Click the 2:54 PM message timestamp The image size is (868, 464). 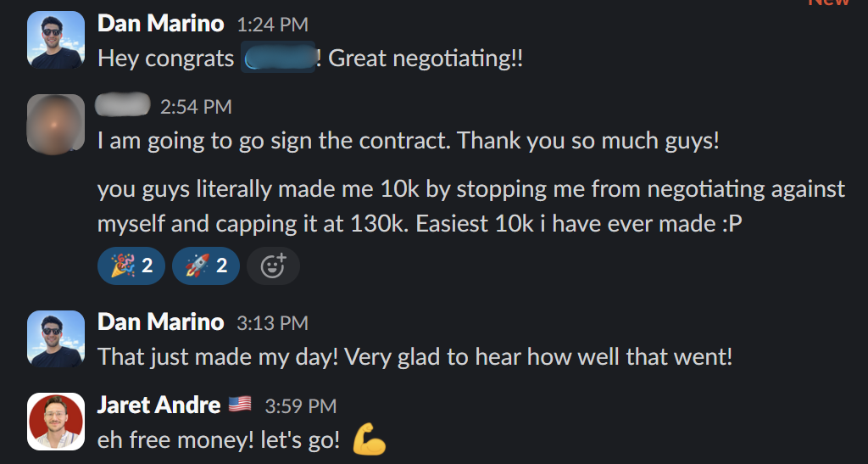[195, 107]
